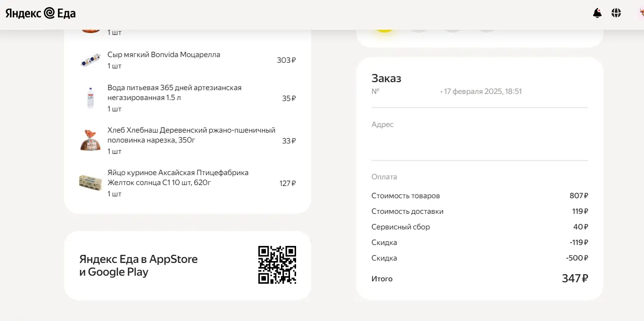Image resolution: width=644 pixels, height=321 pixels.
Task: Click the app download QR code
Action: pos(277,265)
